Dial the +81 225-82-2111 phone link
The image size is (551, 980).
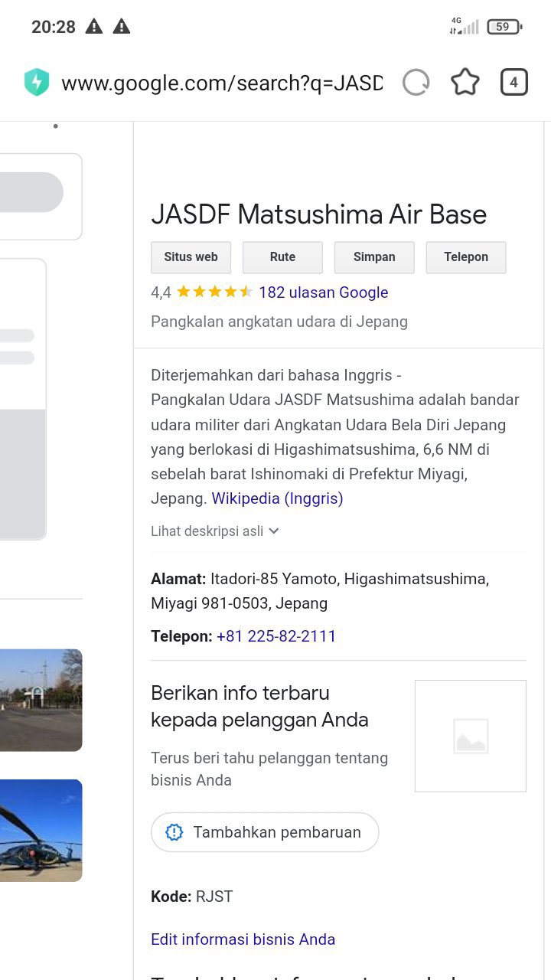point(276,636)
